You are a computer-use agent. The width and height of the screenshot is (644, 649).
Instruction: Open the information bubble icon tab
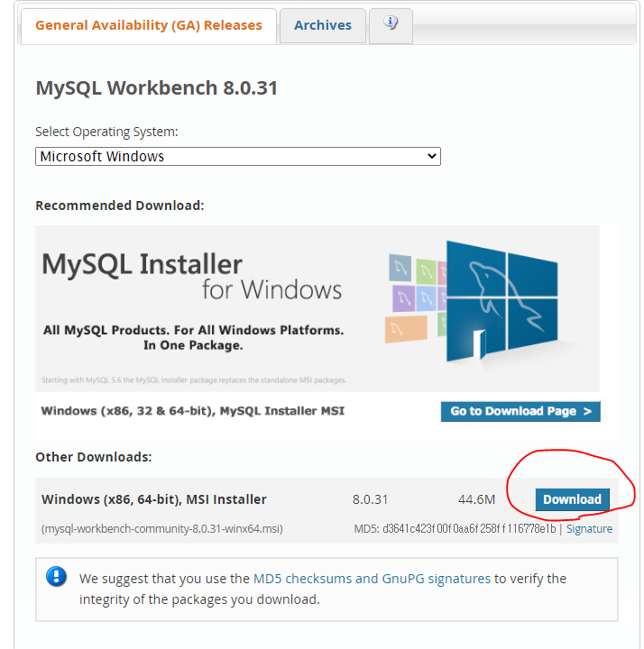pos(391,25)
